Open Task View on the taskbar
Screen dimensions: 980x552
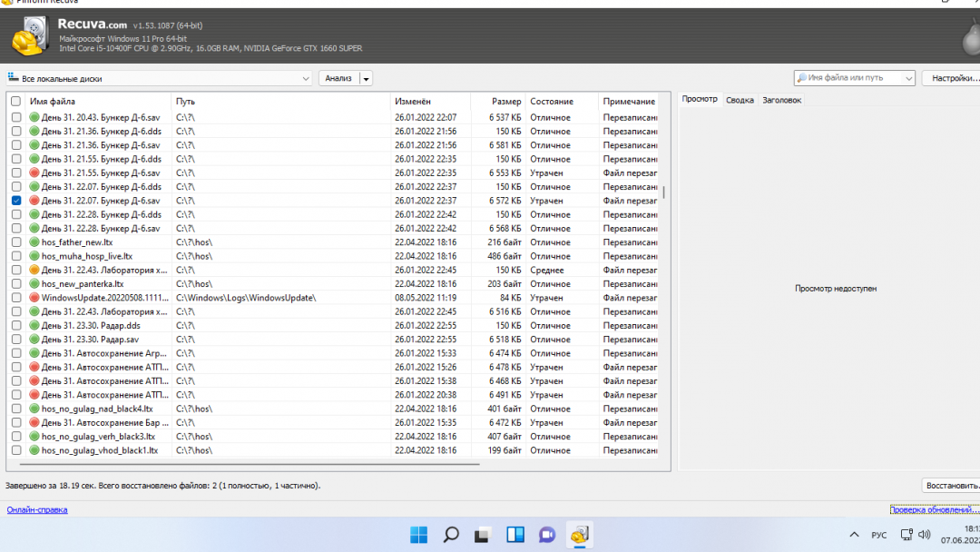(x=482, y=535)
